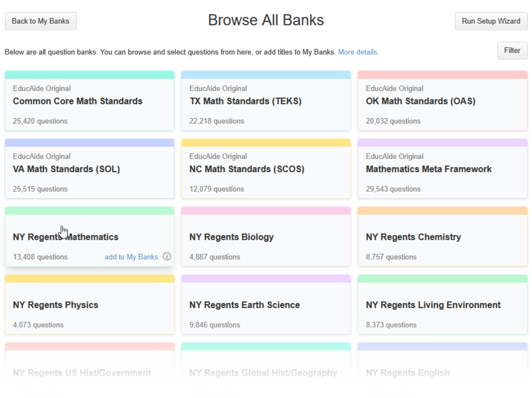Select the NY Regents English bank
Image resolution: width=532 pixels, height=398 pixels.
point(442,370)
